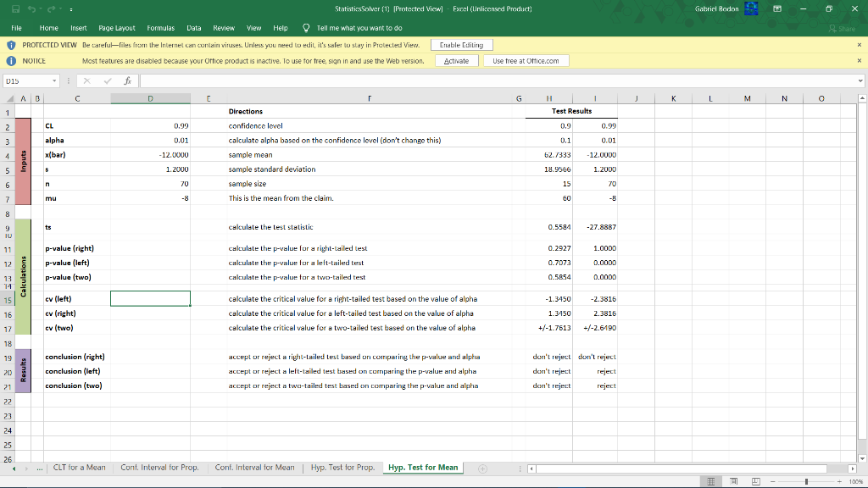Open the Home ribbon tab
Image resolution: width=868 pixels, height=488 pixels.
48,28
